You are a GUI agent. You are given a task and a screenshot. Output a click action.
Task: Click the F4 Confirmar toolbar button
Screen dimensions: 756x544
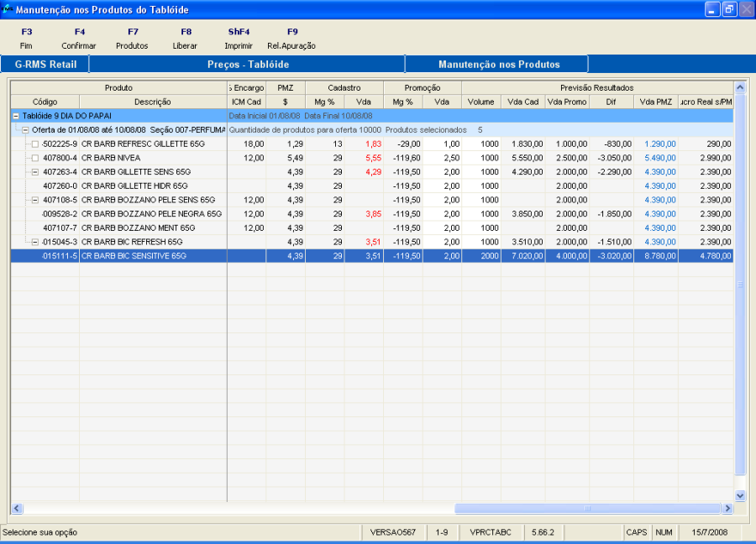click(x=79, y=39)
